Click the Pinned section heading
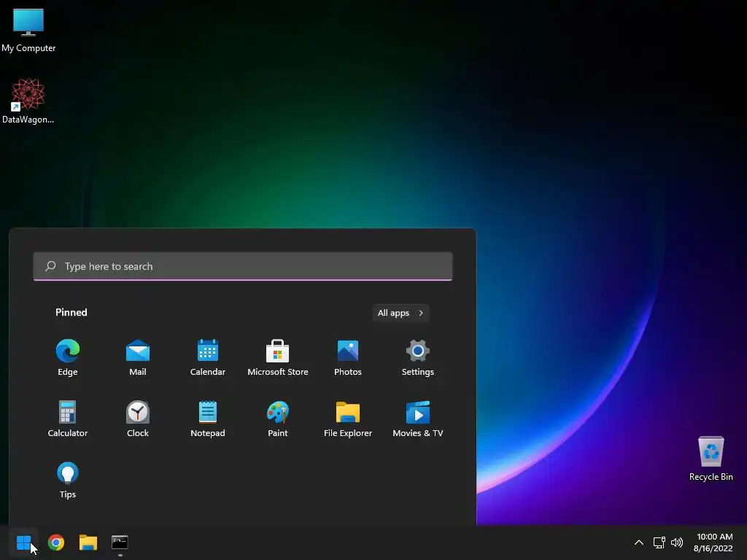Screen dimensions: 747x560 [71, 312]
